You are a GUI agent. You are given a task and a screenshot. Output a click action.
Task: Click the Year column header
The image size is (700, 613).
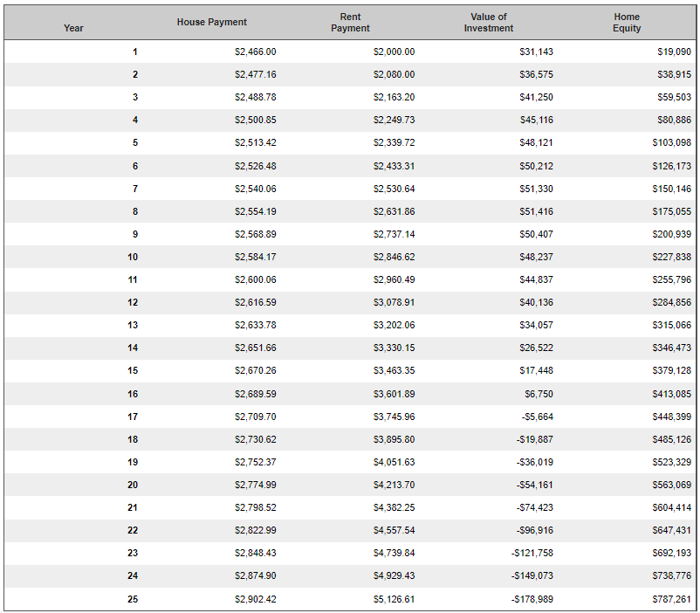(73, 28)
